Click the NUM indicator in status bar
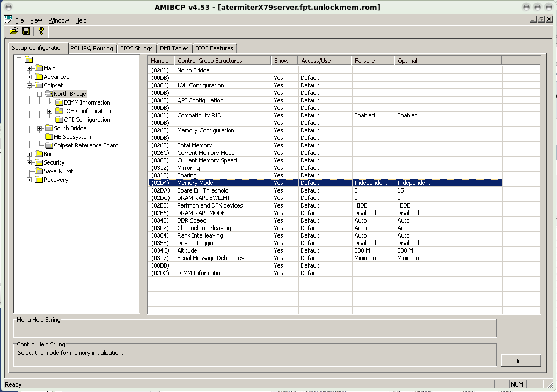The width and height of the screenshot is (557, 392). point(517,384)
